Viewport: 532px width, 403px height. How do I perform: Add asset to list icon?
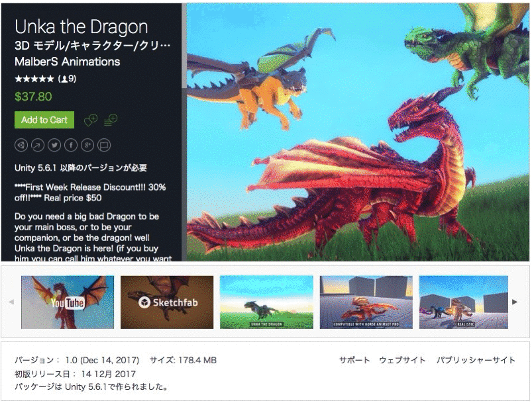point(110,120)
